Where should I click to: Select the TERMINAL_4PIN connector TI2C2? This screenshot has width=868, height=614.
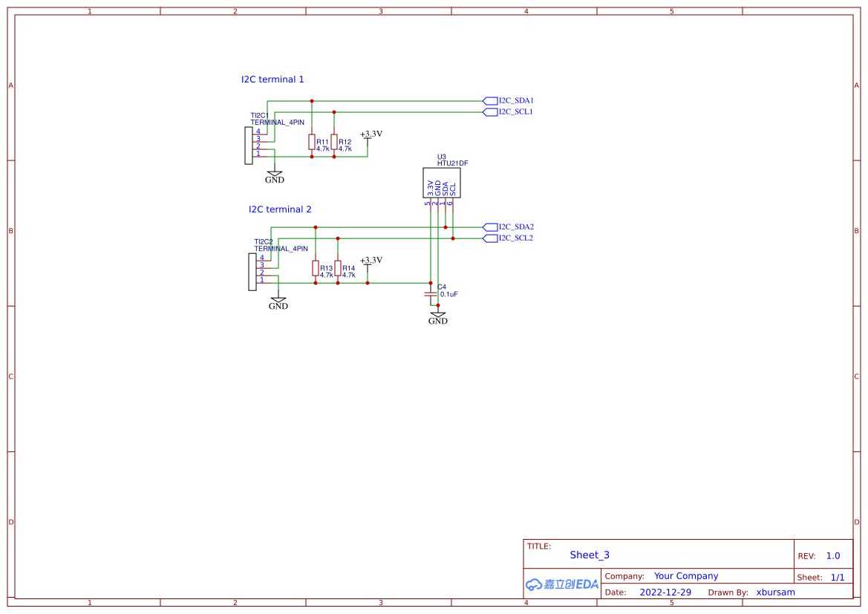252,271
